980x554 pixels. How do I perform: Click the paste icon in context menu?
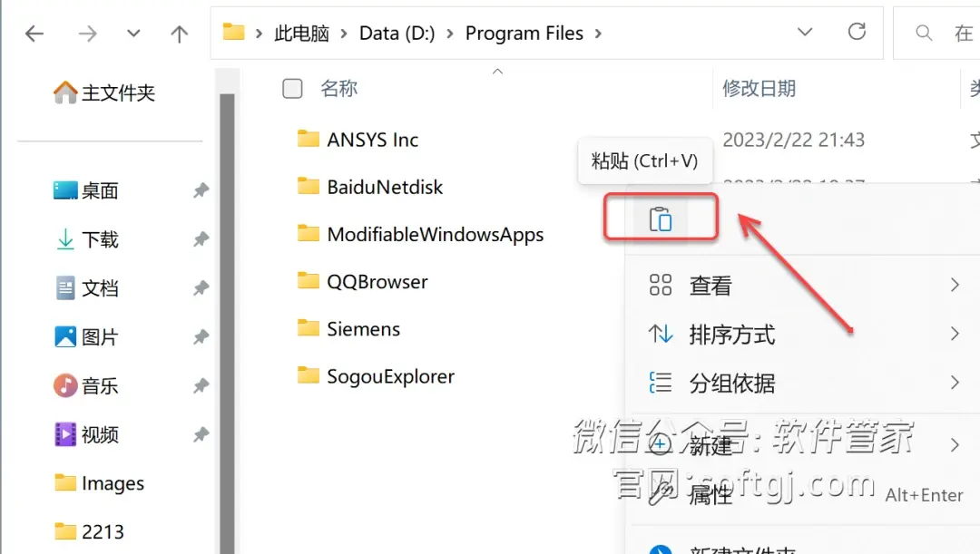pyautogui.click(x=660, y=219)
